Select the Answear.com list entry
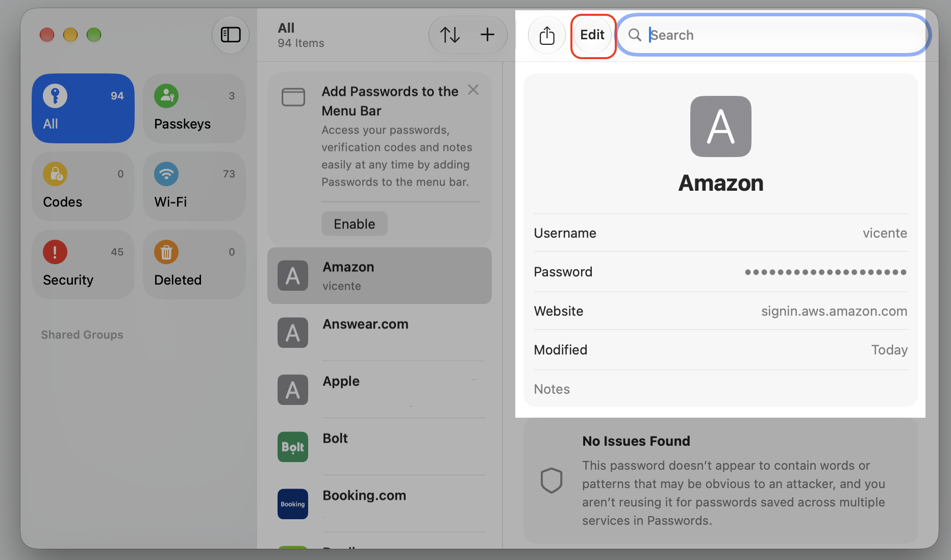This screenshot has width=951, height=560. pos(380,333)
